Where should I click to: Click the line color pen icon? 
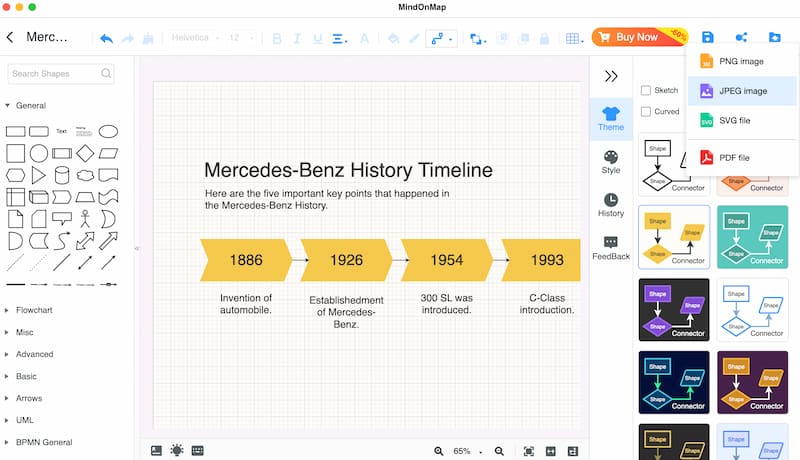[414, 38]
